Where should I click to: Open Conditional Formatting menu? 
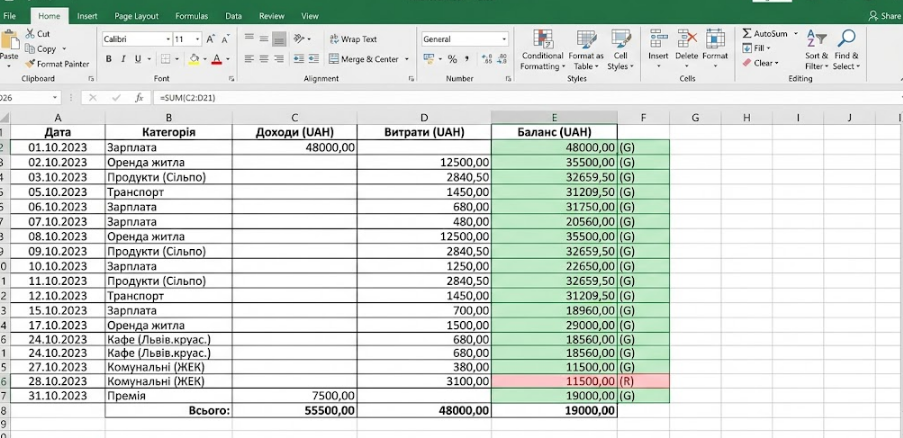point(542,50)
